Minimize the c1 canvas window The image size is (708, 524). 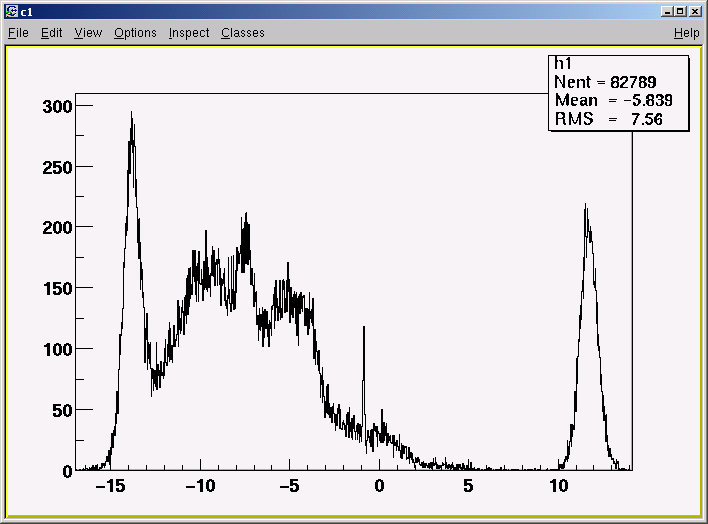point(667,11)
